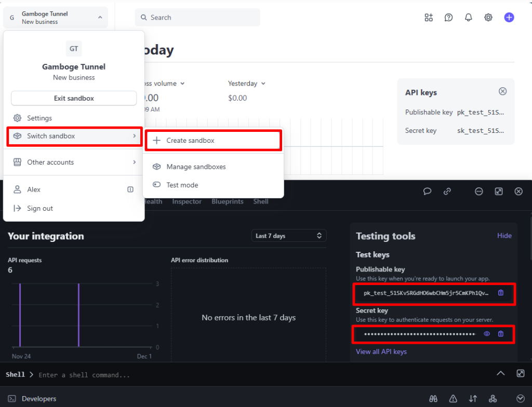Expand the Other accounts submenu

coord(74,162)
